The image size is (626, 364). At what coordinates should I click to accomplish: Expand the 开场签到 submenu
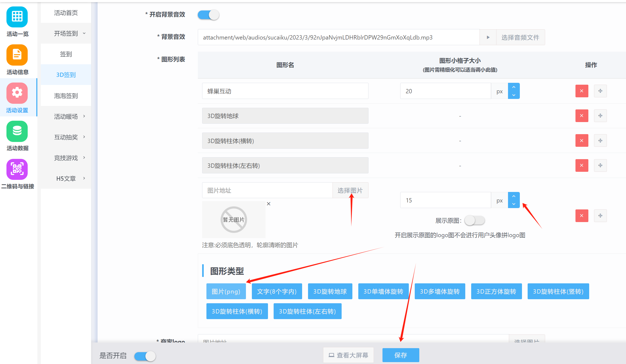(x=66, y=33)
